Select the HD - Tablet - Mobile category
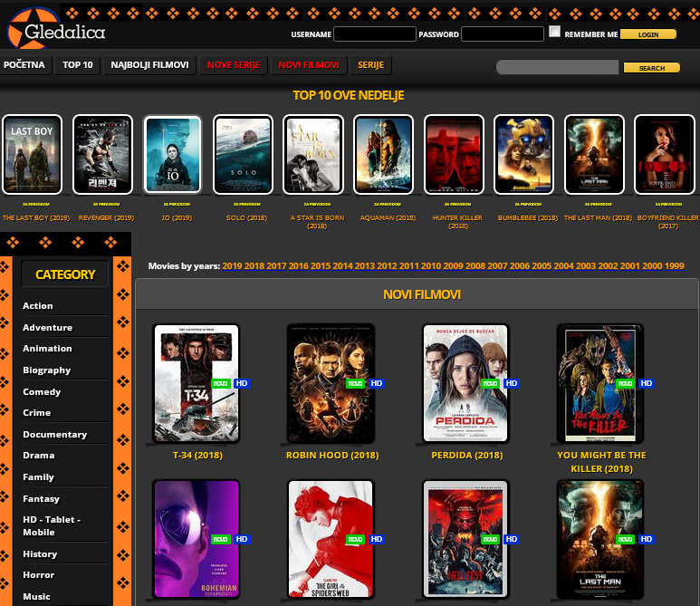The image size is (700, 606). pyautogui.click(x=52, y=525)
